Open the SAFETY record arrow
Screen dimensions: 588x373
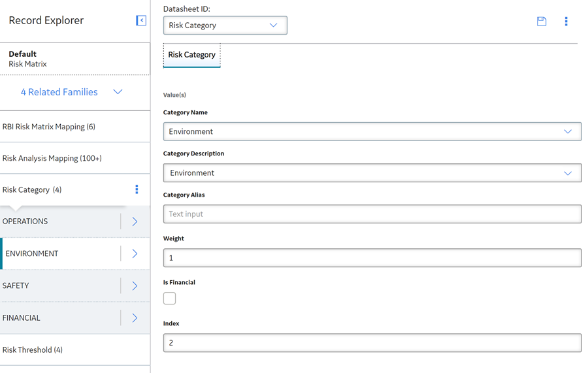135,286
